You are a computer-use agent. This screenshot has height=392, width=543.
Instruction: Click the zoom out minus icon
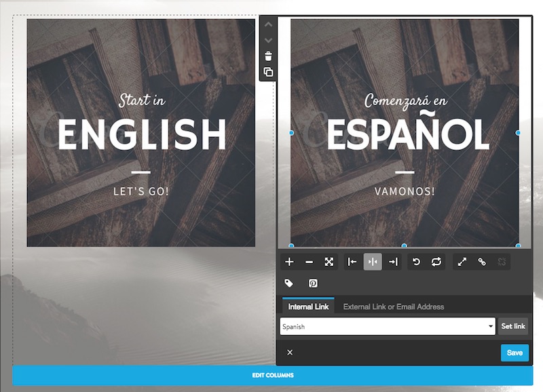click(x=310, y=262)
